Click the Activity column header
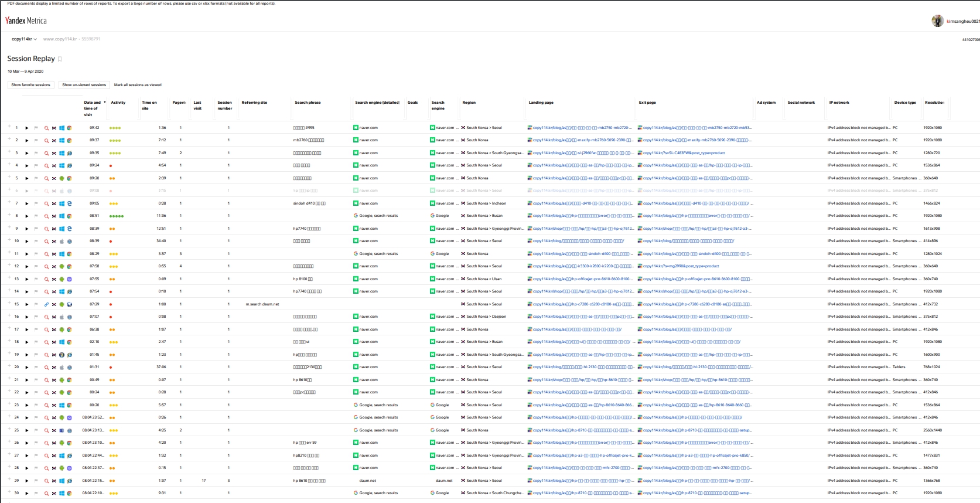 [118, 103]
